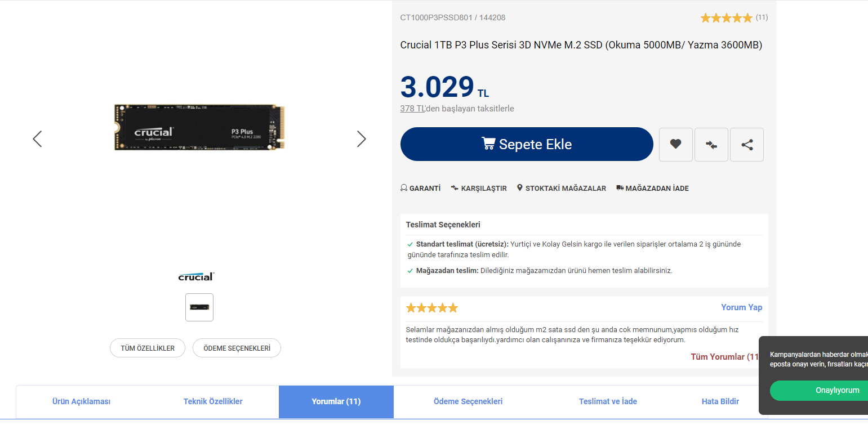Open MAĞAZADAN İADE return info
The height and width of the screenshot is (425, 868).
click(x=652, y=189)
